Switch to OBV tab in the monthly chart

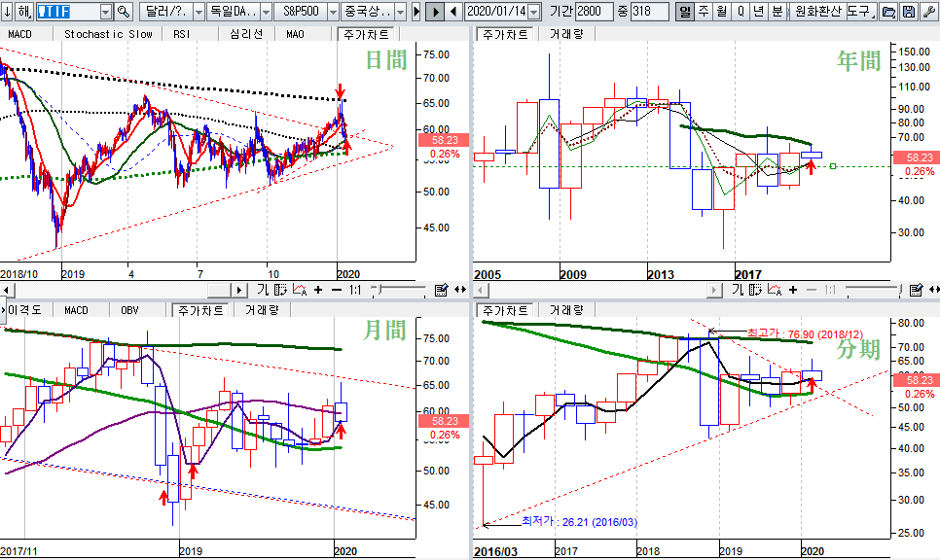(129, 309)
